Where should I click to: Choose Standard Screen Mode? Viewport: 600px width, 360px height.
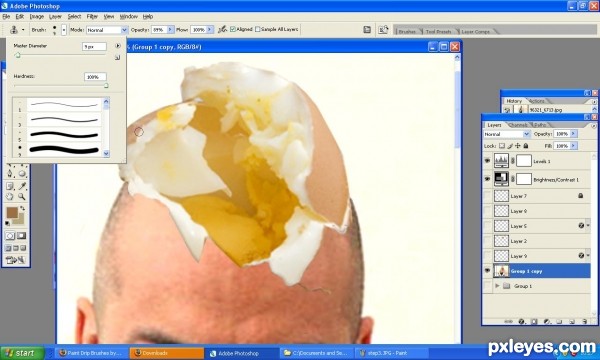pyautogui.click(x=8, y=248)
